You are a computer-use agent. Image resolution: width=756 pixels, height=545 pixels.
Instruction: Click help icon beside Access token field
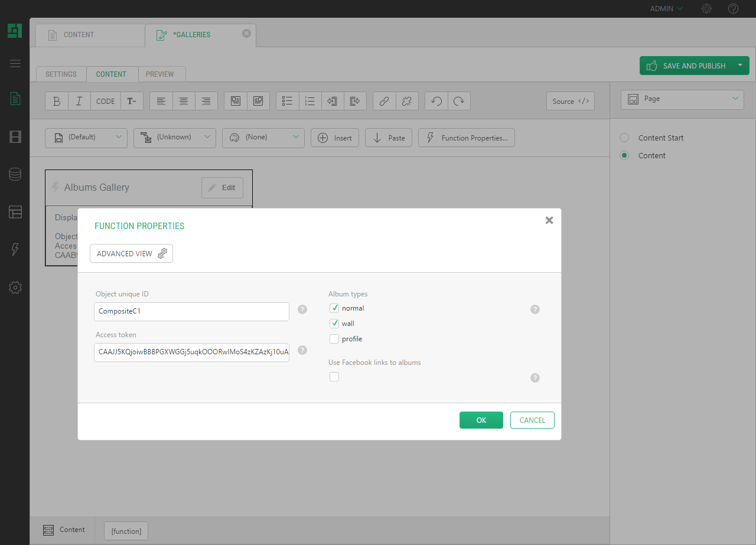click(x=302, y=350)
